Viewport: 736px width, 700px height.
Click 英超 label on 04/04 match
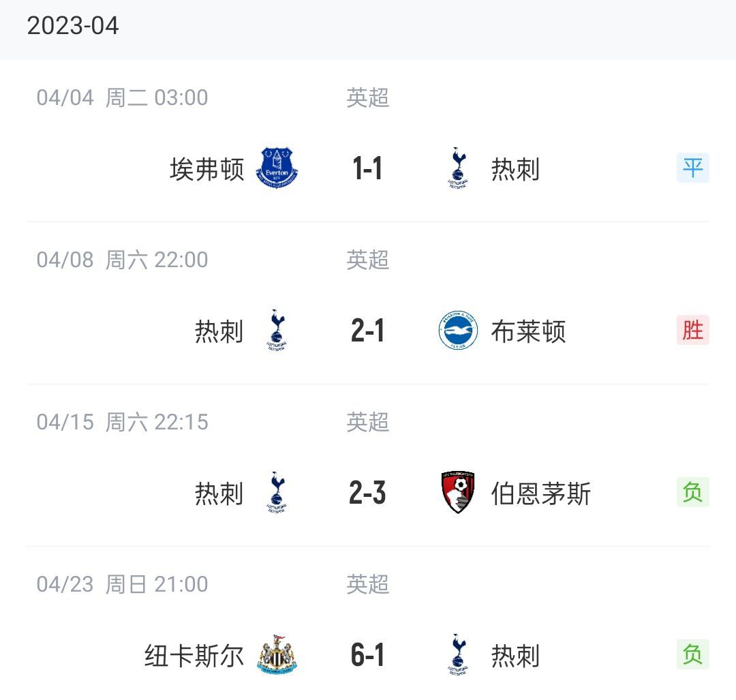coord(368,98)
